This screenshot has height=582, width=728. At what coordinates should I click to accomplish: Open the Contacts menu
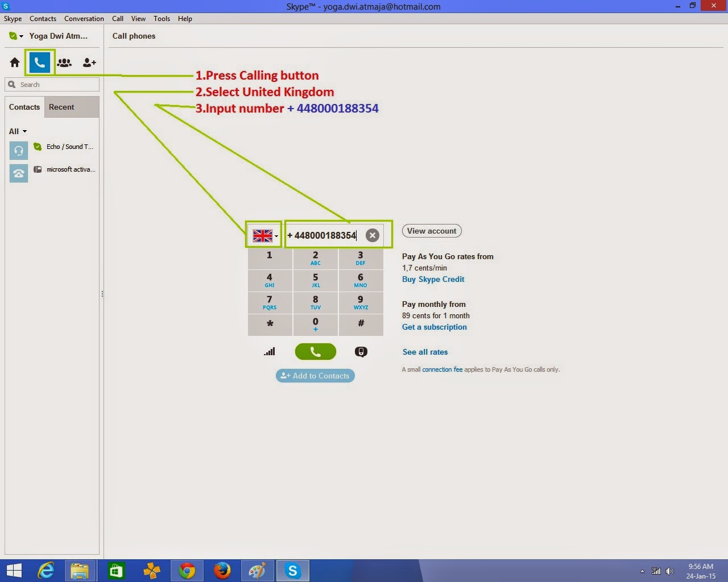(43, 19)
